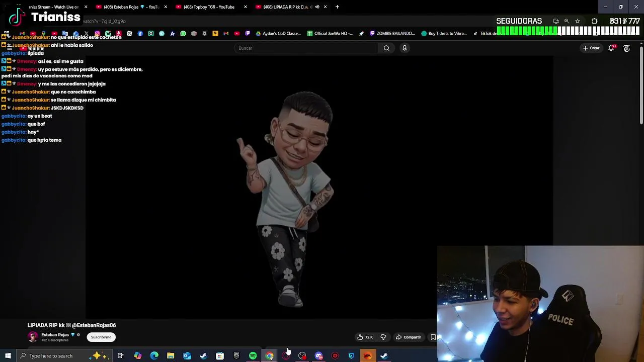Bookmark this page with the star icon
This screenshot has height=362, width=644.
[x=578, y=21]
